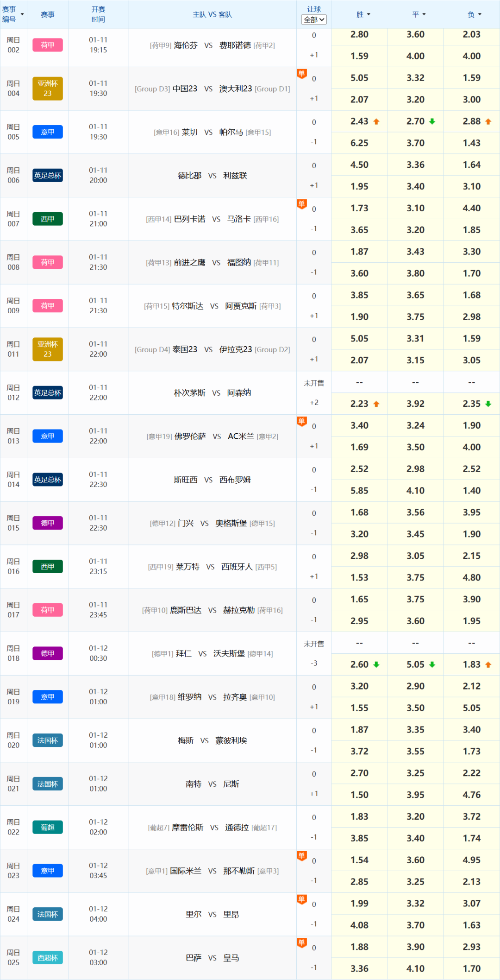Click the team name AC米兰
This screenshot has height=980, width=500.
(x=241, y=436)
